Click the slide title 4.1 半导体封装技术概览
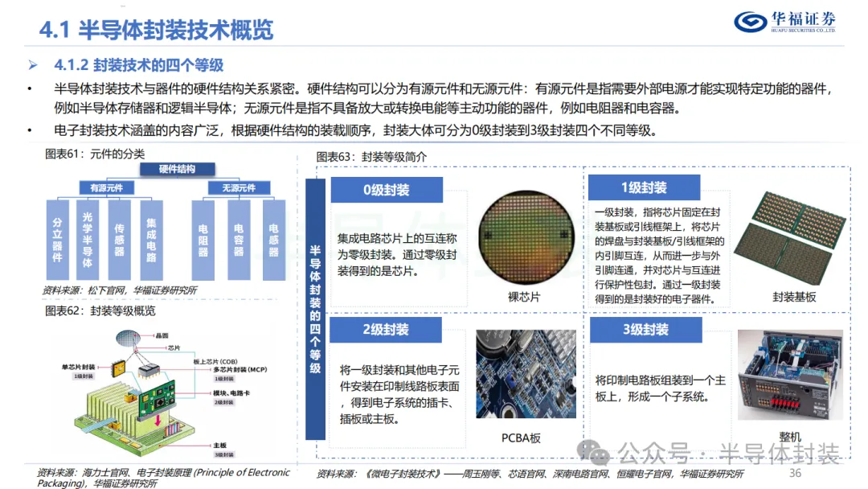Screen dimensions: 868x489 tap(156, 30)
